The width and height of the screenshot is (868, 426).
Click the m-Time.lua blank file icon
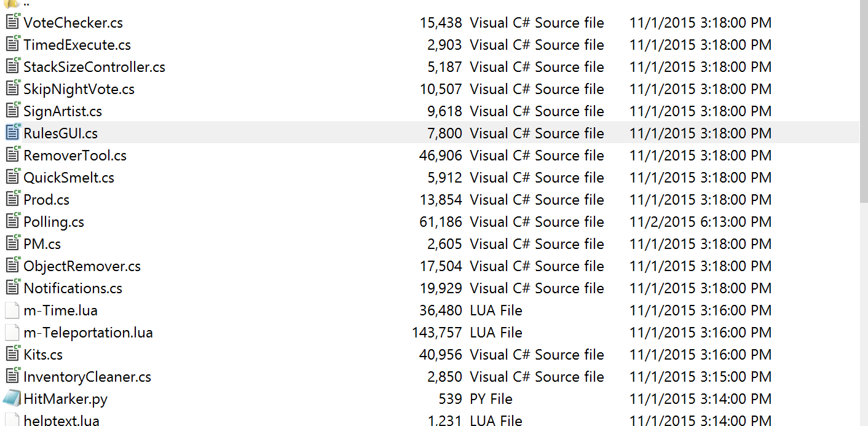[x=12, y=310]
